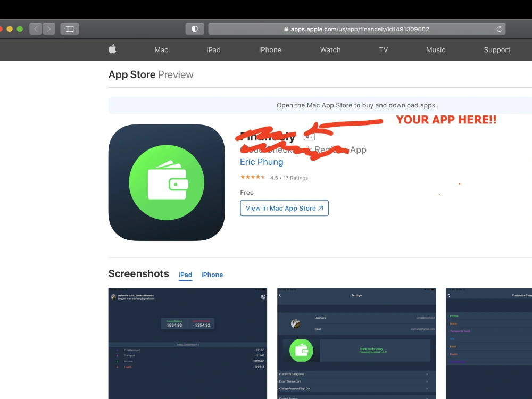Click the 'Screenshots' section heading
This screenshot has height=399, width=532.
click(138, 273)
